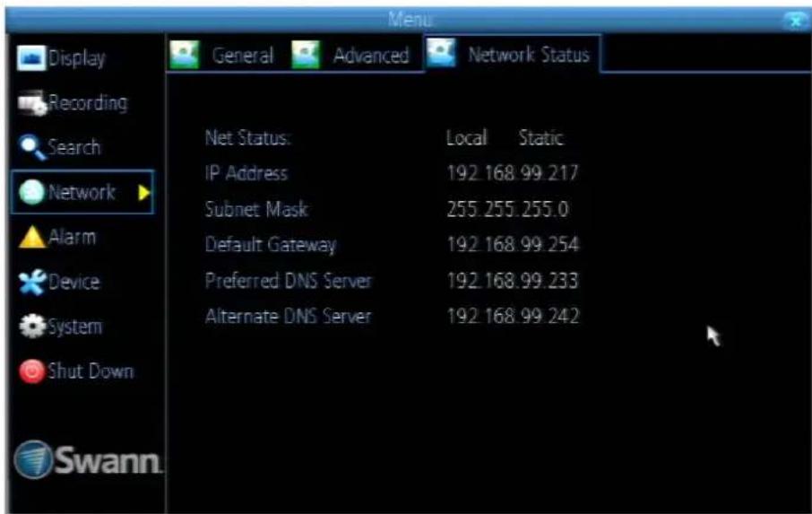The height and width of the screenshot is (514, 812).
Task: Click the DNS value 192.168.99.242
Action: click(x=513, y=316)
